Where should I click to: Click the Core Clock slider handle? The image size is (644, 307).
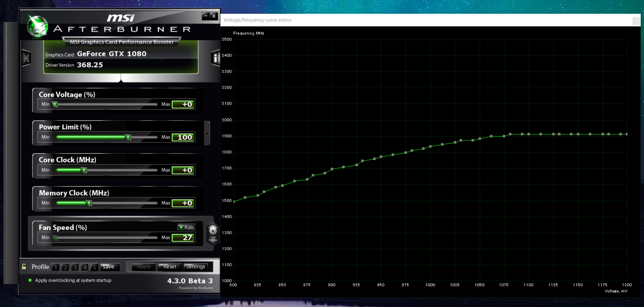pos(84,170)
